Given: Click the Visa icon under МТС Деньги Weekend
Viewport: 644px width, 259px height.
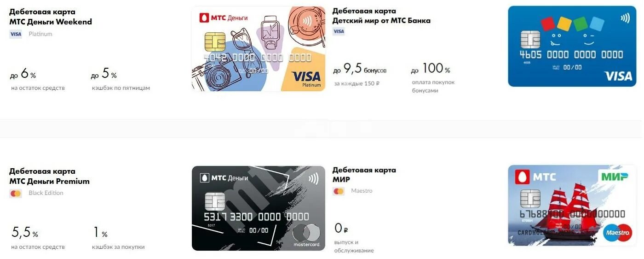Looking at the screenshot, I should click(x=16, y=34).
